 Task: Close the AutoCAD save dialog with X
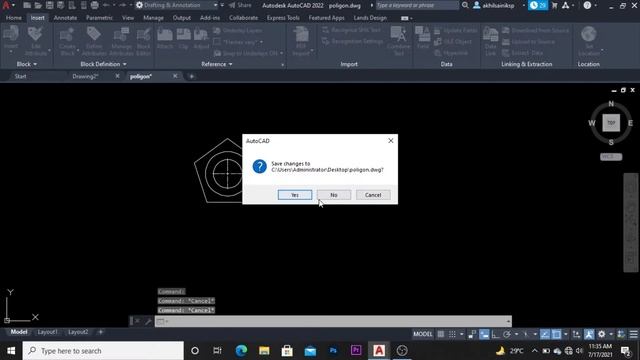[x=391, y=140]
